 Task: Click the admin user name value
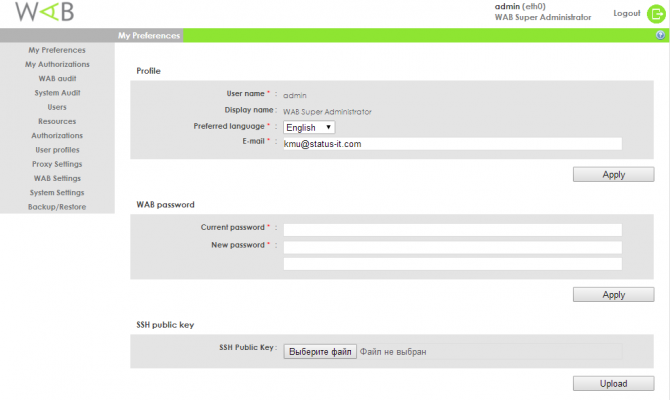[295, 95]
